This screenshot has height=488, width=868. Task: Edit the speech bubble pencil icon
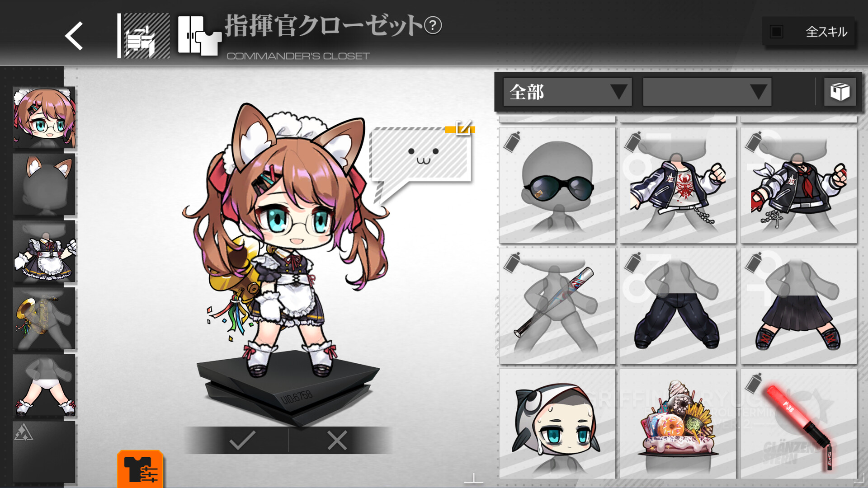point(463,127)
